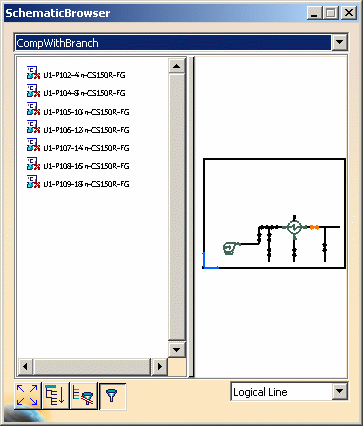Open the CompWithBranch dropdown arrow
Screen dimensions: 363x426
(x=340, y=42)
